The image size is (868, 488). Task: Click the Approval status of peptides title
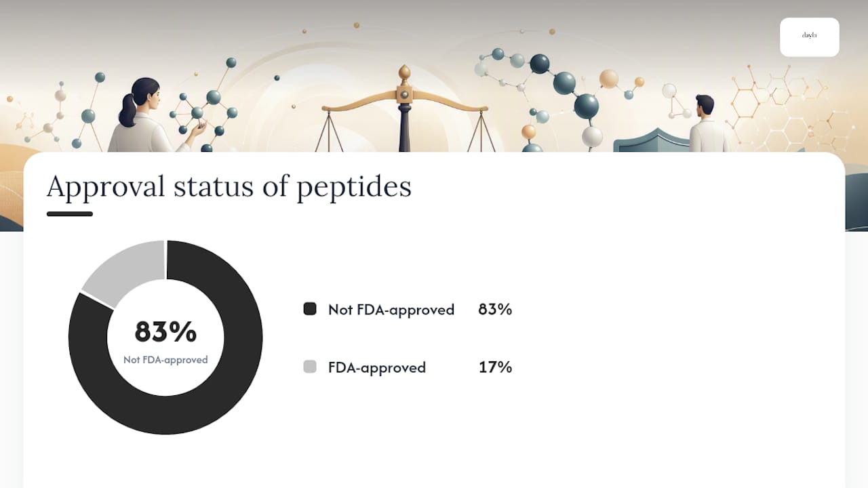click(x=229, y=186)
